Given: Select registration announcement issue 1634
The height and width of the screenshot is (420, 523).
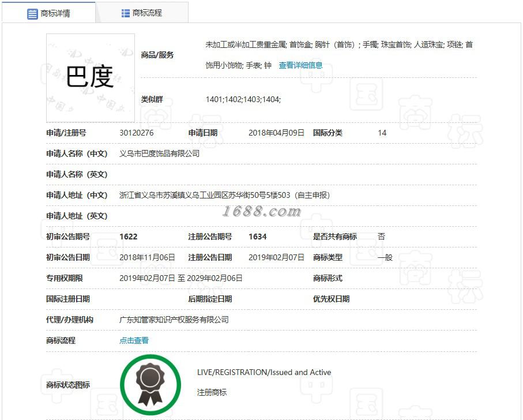Looking at the screenshot, I should (x=258, y=237).
